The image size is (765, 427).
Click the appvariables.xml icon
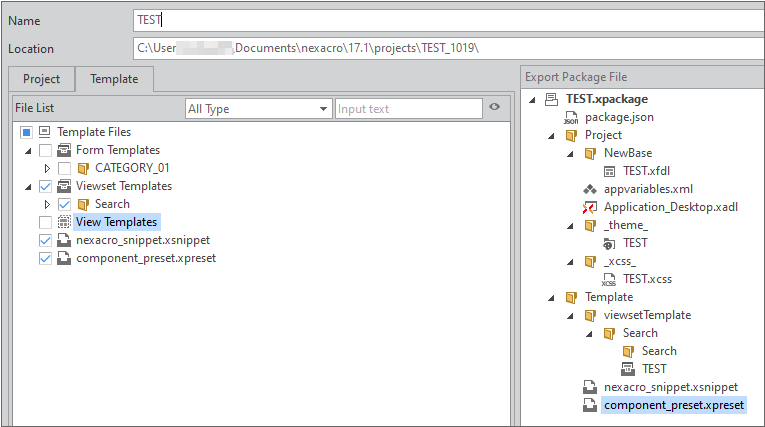[x=590, y=189]
